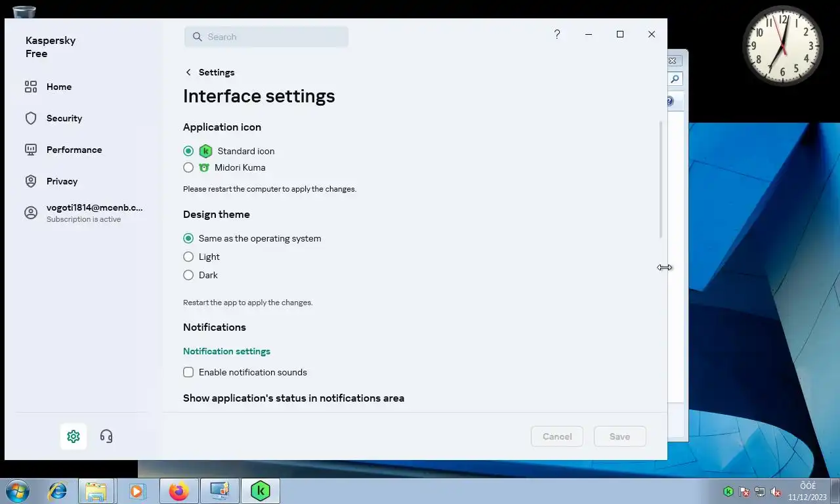Open Windows Explorer folder on taskbar
The image size is (840, 504).
coord(96,491)
